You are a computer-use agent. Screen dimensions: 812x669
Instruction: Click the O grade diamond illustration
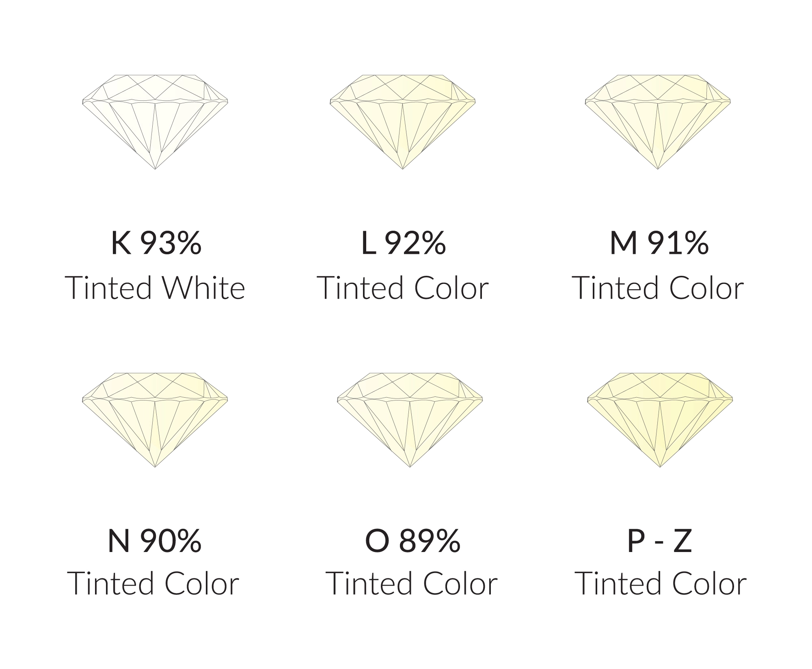coord(410,420)
